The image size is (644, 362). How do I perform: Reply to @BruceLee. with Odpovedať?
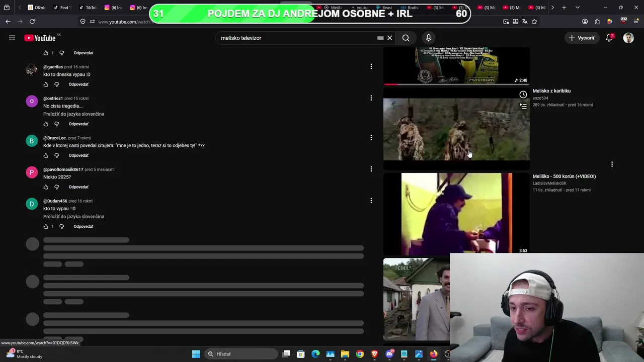78,155
